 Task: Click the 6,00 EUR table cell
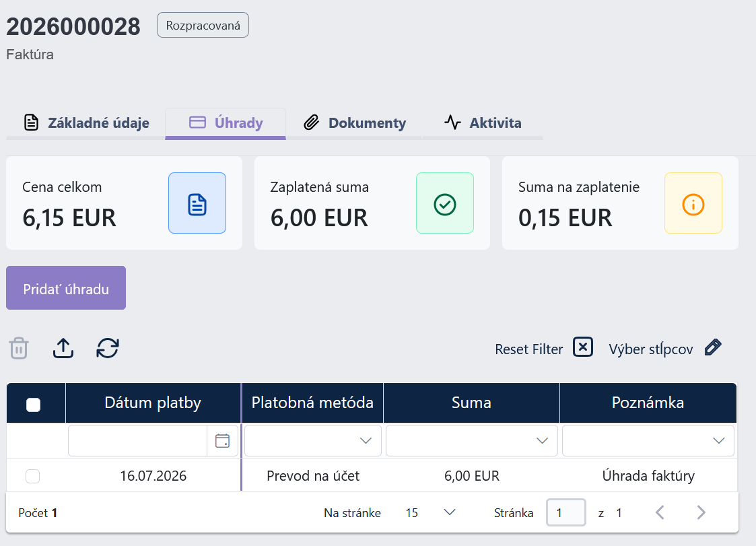click(x=471, y=476)
